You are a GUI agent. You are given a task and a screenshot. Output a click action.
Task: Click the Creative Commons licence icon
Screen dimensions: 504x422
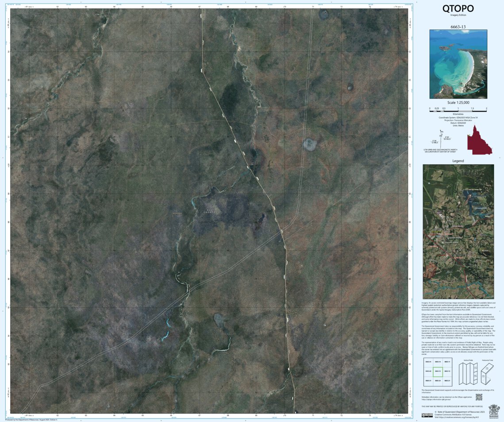click(x=423, y=415)
